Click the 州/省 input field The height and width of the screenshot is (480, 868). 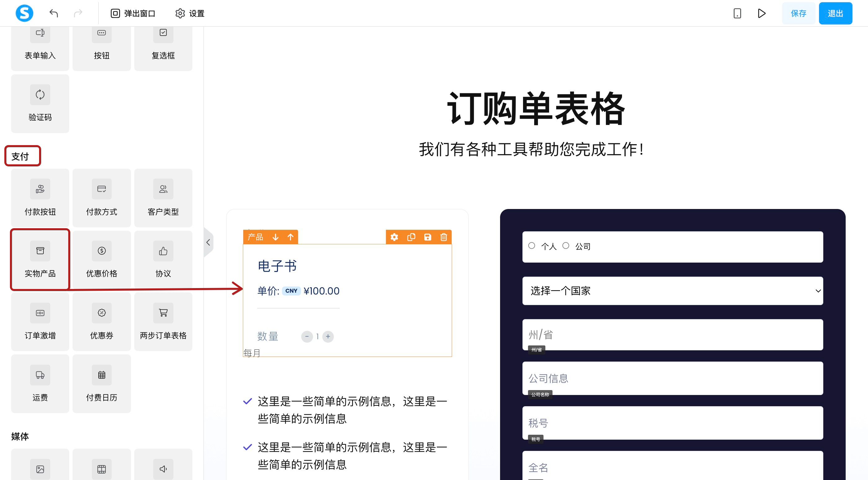point(672,335)
